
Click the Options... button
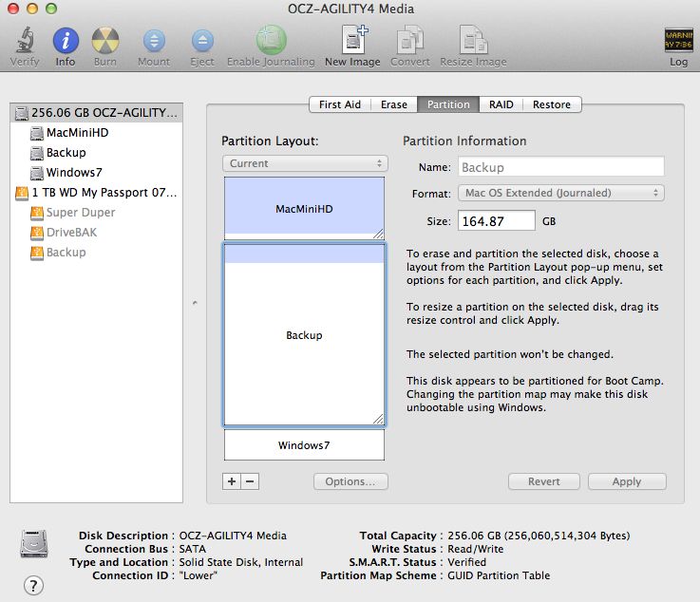(x=350, y=481)
